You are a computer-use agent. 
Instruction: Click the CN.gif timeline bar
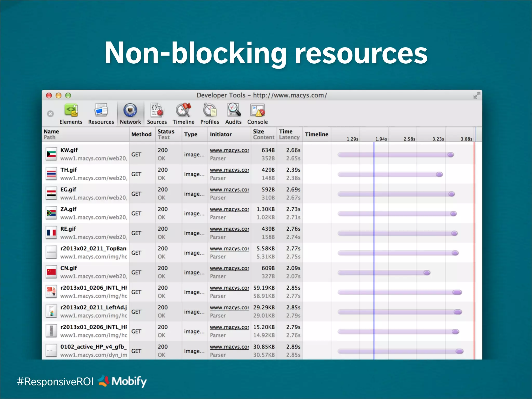(x=384, y=272)
